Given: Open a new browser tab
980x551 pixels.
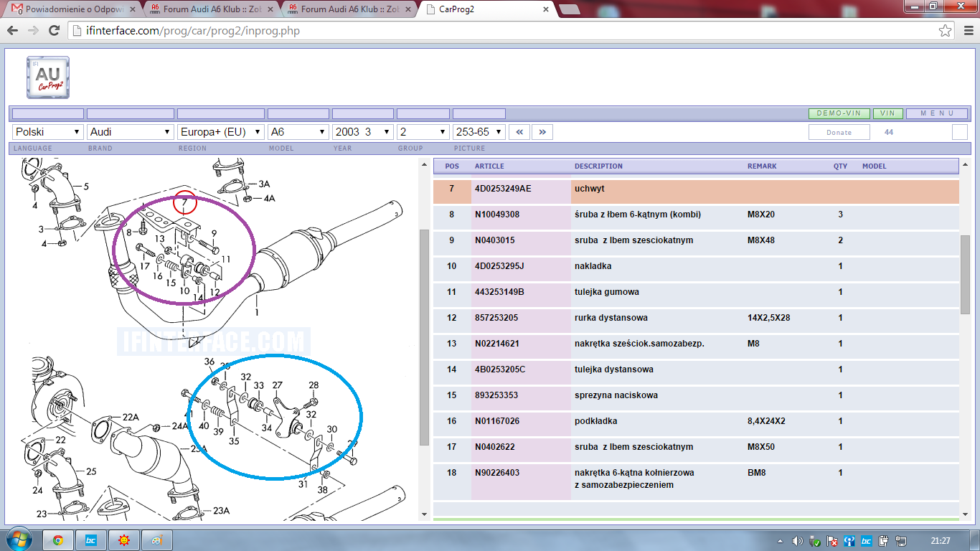Looking at the screenshot, I should pyautogui.click(x=570, y=9).
